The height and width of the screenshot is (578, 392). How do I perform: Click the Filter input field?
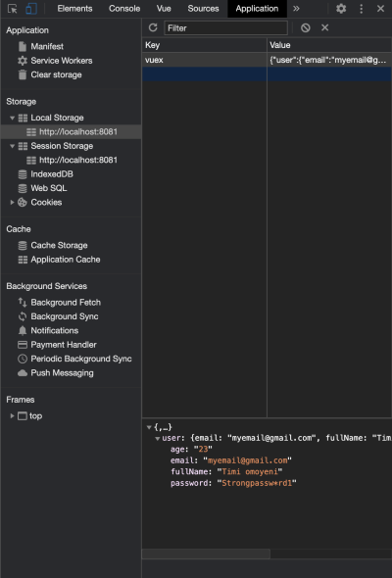click(225, 28)
